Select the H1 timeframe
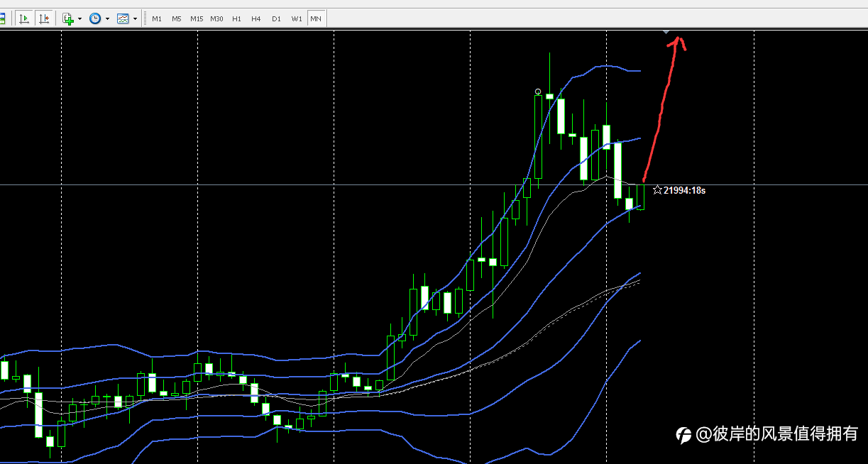Image resolution: width=868 pixels, height=464 pixels. pyautogui.click(x=236, y=18)
